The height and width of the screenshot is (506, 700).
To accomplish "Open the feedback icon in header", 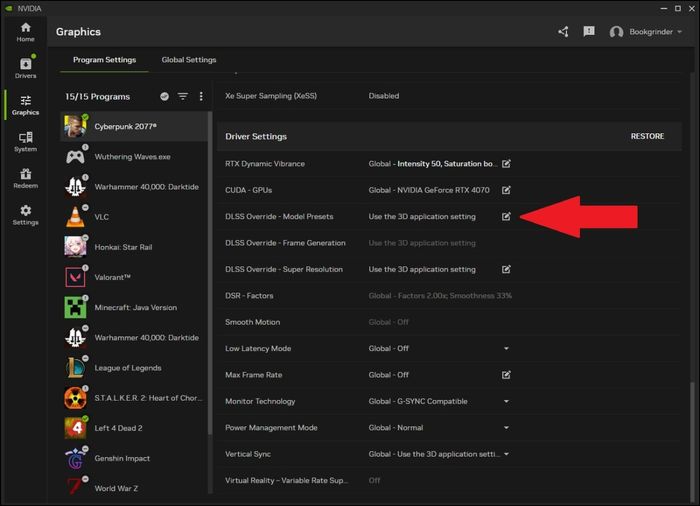I will [x=589, y=31].
